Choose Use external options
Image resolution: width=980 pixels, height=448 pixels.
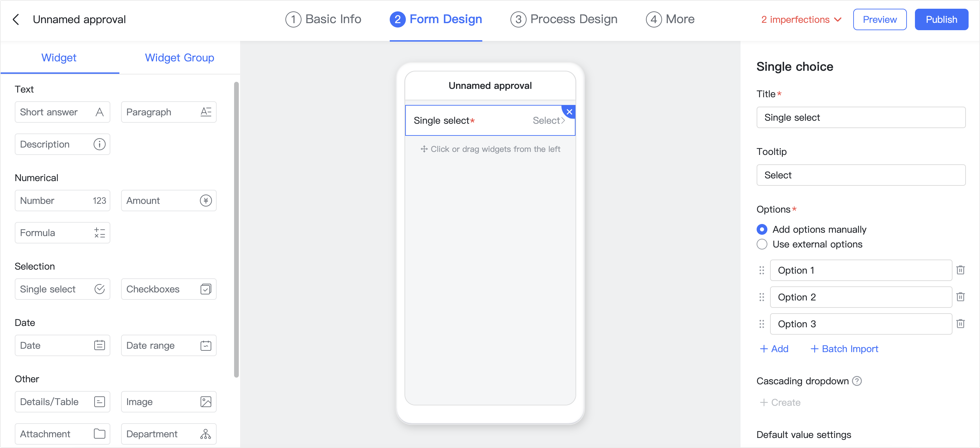coord(762,244)
